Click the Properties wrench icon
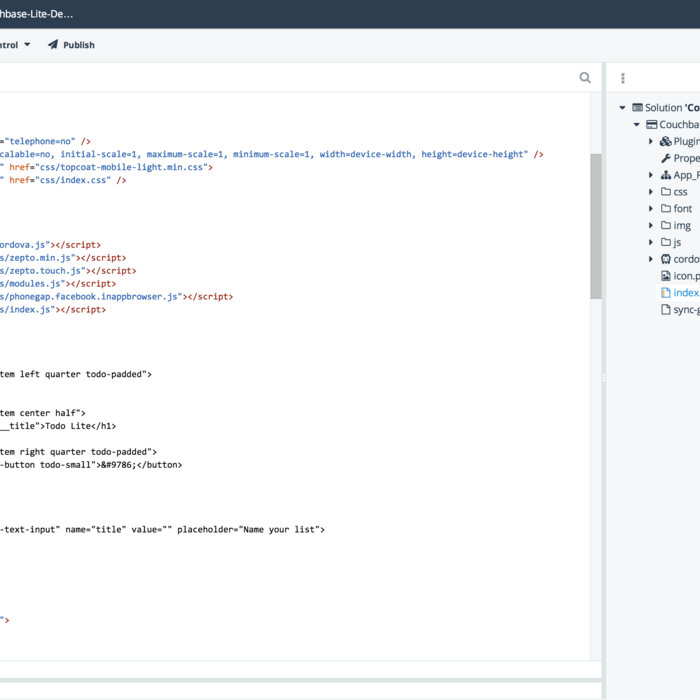The width and height of the screenshot is (700, 700). [x=666, y=158]
